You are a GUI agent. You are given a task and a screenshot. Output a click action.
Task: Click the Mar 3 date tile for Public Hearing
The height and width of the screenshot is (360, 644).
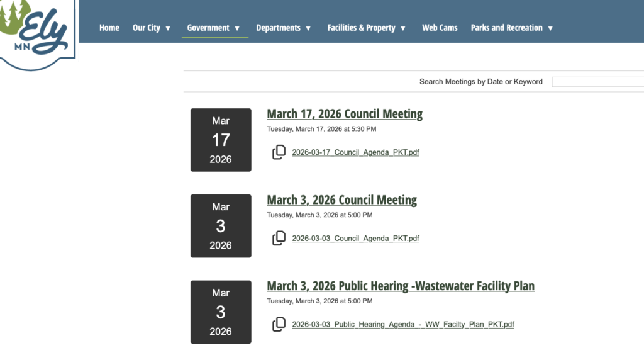tap(221, 312)
